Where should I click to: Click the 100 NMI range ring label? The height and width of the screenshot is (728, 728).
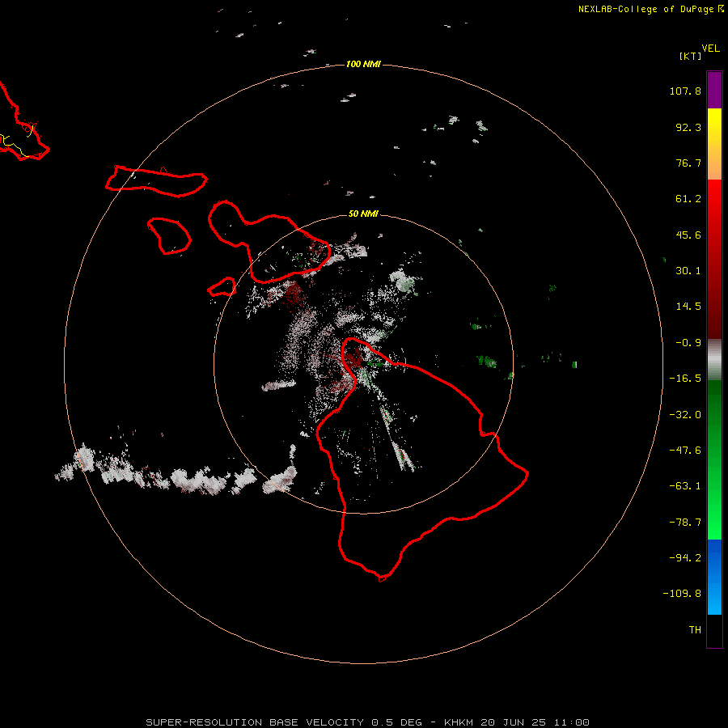coord(363,64)
